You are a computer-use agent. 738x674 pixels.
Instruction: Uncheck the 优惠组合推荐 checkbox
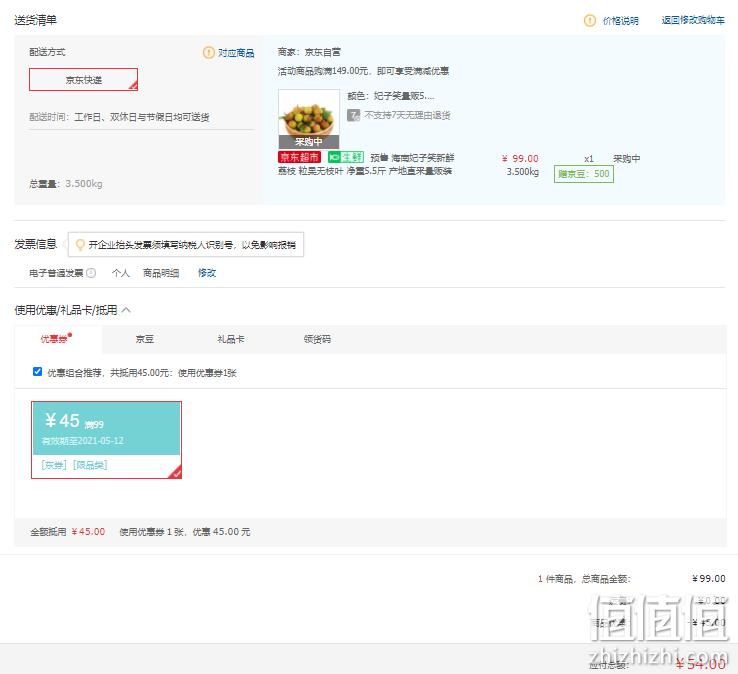click(x=38, y=371)
